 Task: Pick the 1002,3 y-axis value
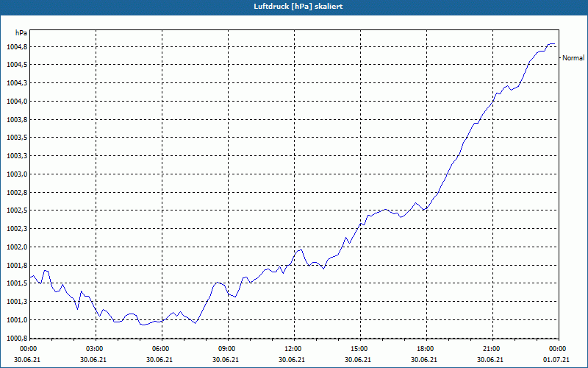(x=17, y=229)
